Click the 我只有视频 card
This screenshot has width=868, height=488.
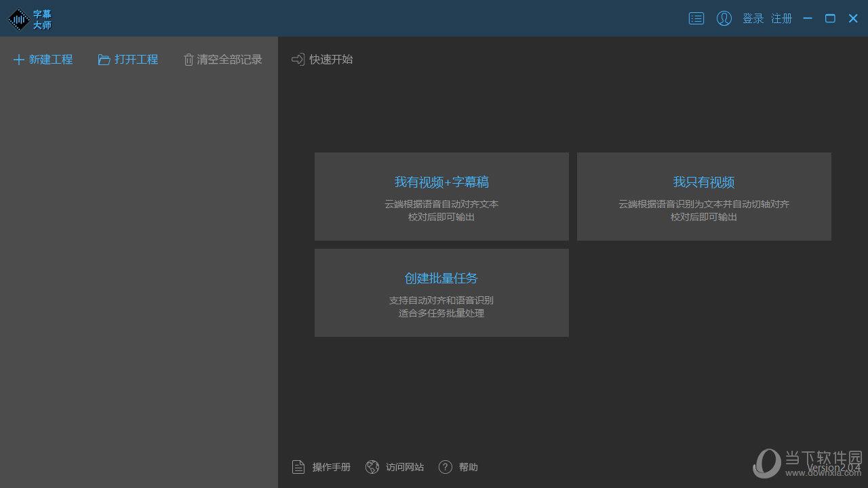tap(704, 197)
